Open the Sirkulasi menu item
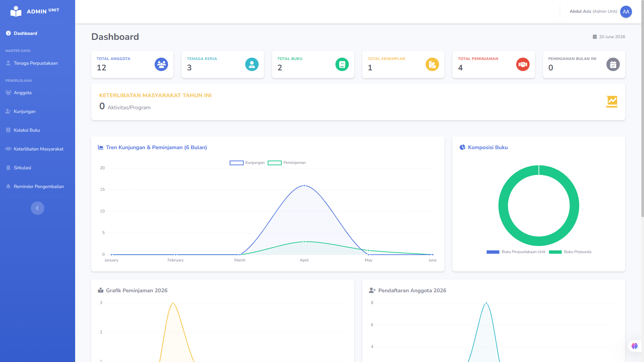Screen dimensions: 644x362 point(38,168)
